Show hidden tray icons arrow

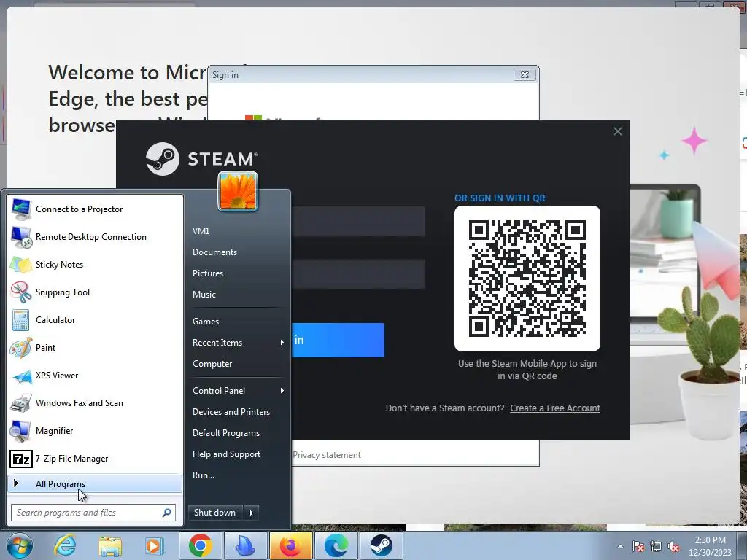coord(620,547)
